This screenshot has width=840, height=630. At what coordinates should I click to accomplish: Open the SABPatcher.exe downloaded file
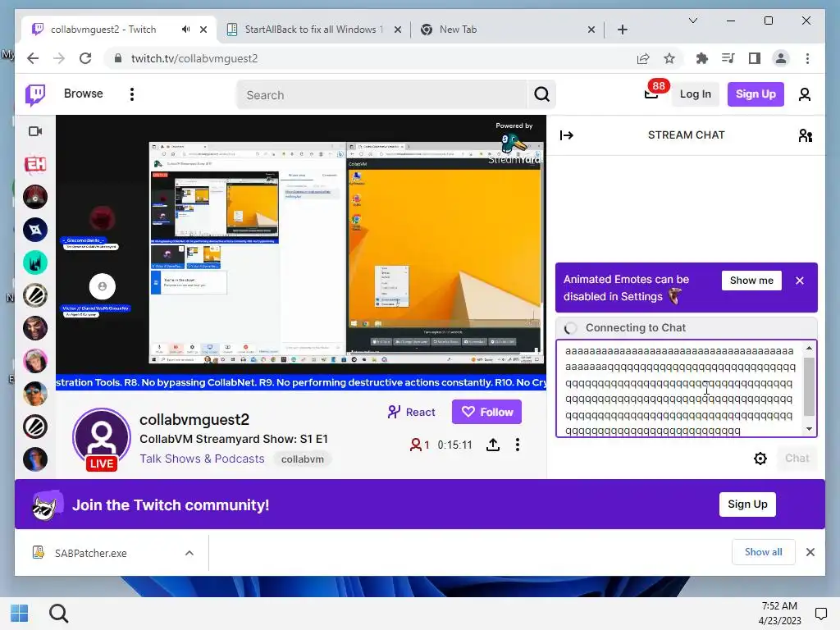90,553
